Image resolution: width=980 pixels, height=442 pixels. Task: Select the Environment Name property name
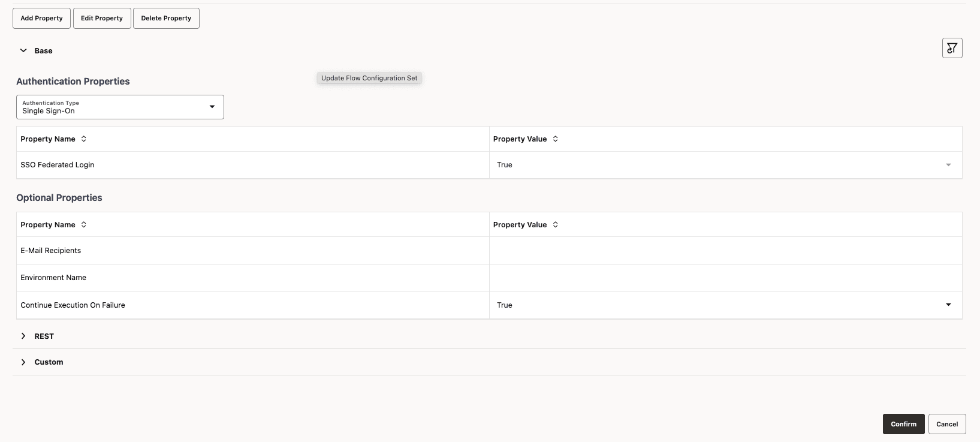(53, 278)
